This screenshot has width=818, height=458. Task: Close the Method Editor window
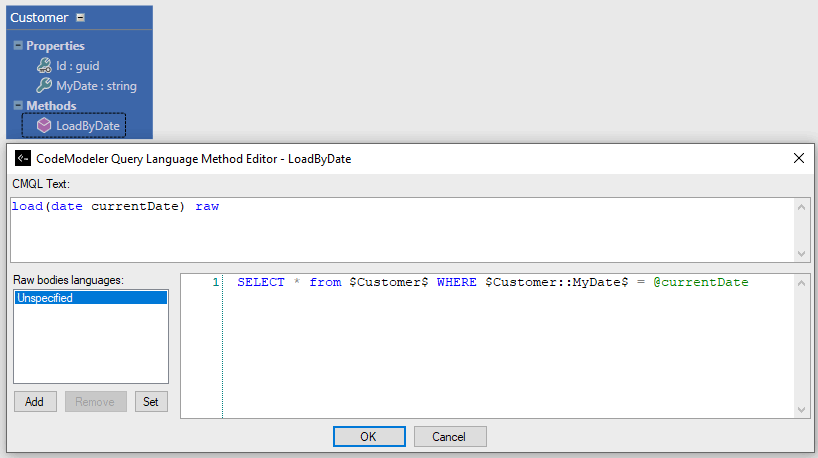pyautogui.click(x=798, y=158)
